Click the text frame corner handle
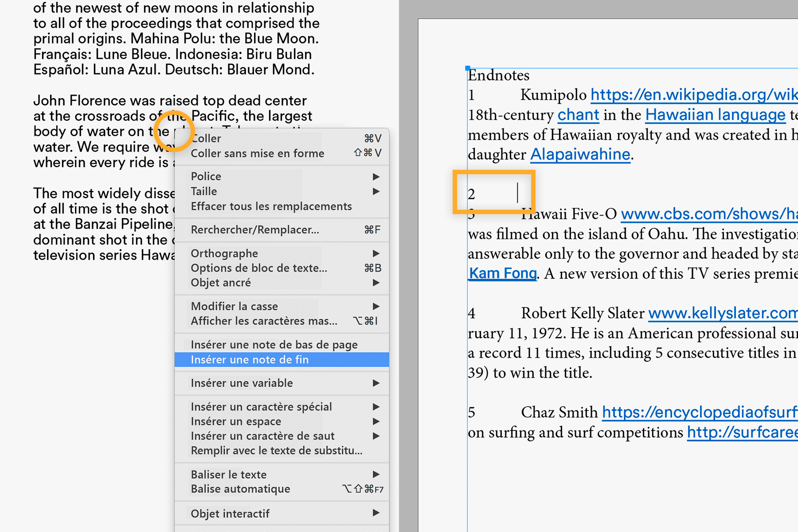 468,68
